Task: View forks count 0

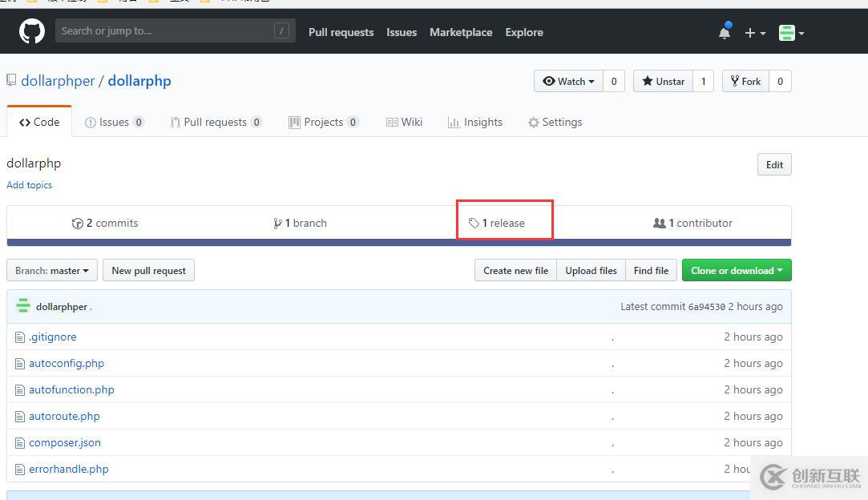Action: click(x=780, y=82)
